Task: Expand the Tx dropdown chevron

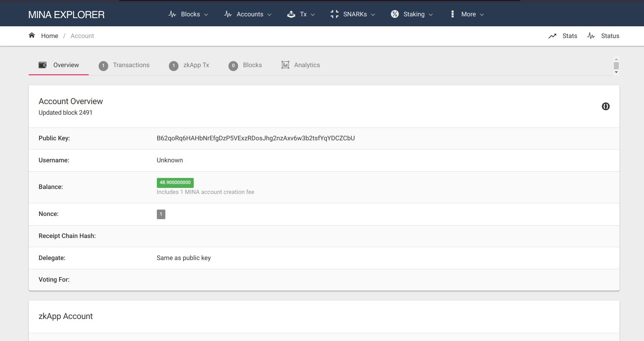Action: 313,15
